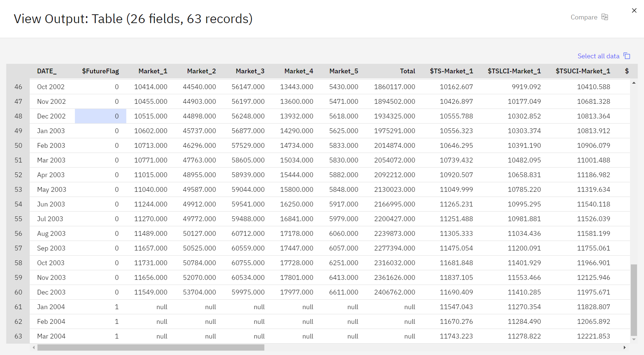The height and width of the screenshot is (355, 644).
Task: Click $TSUCI-Market_1 value 11966.901
Action: [x=594, y=263]
